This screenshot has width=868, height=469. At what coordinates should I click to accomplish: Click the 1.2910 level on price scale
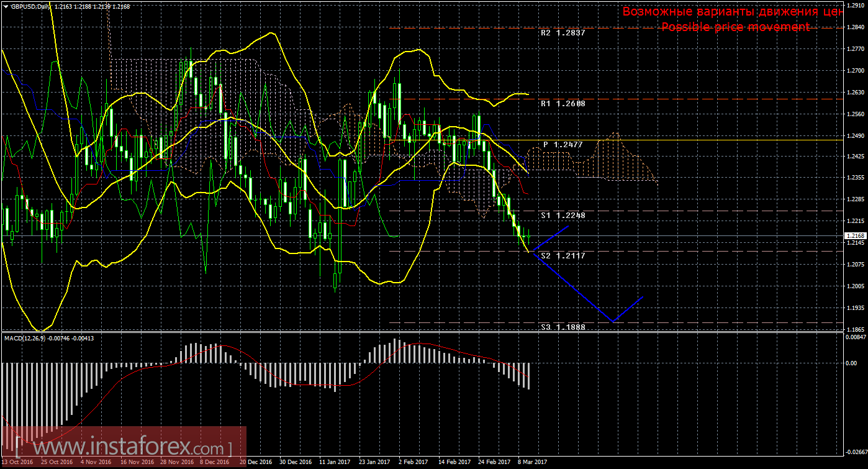(x=854, y=5)
